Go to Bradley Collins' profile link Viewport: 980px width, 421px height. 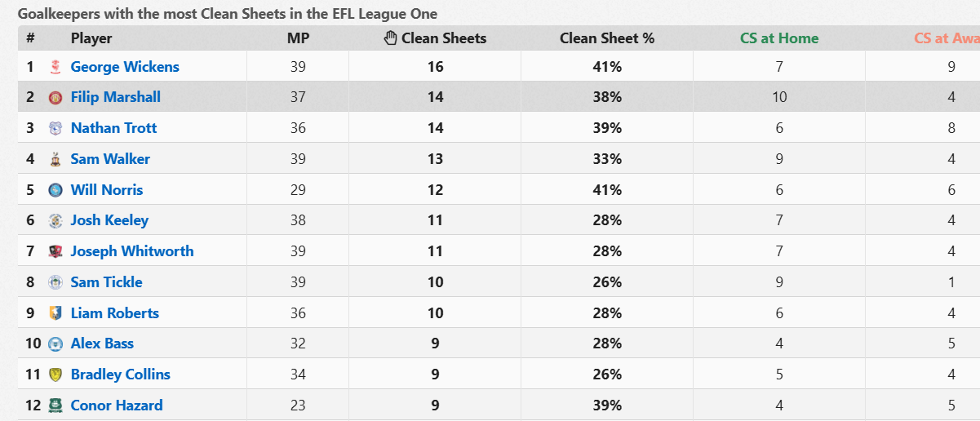click(x=120, y=374)
